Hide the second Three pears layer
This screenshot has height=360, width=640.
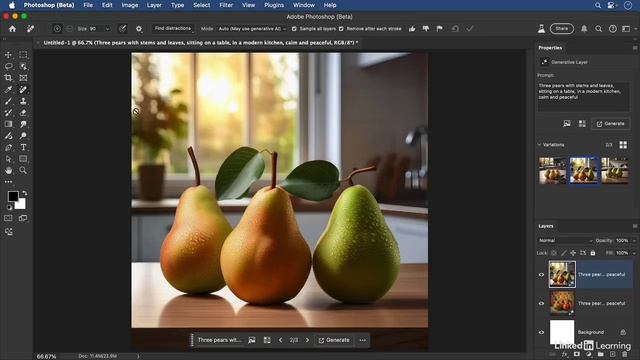click(x=542, y=303)
